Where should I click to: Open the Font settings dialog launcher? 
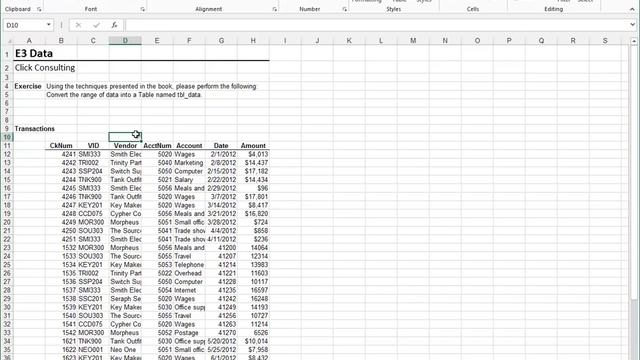[142, 9]
